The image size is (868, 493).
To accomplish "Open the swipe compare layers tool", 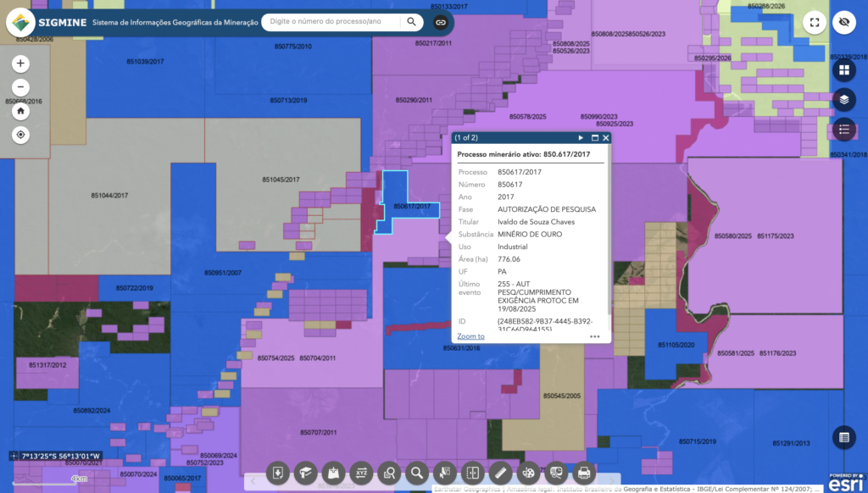I will coord(473,473).
